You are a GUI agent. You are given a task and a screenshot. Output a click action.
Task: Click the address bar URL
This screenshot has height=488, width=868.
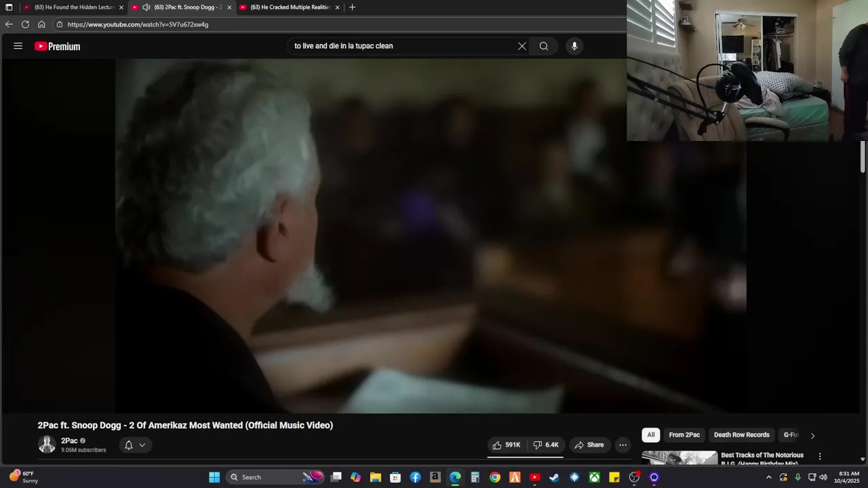pos(138,24)
